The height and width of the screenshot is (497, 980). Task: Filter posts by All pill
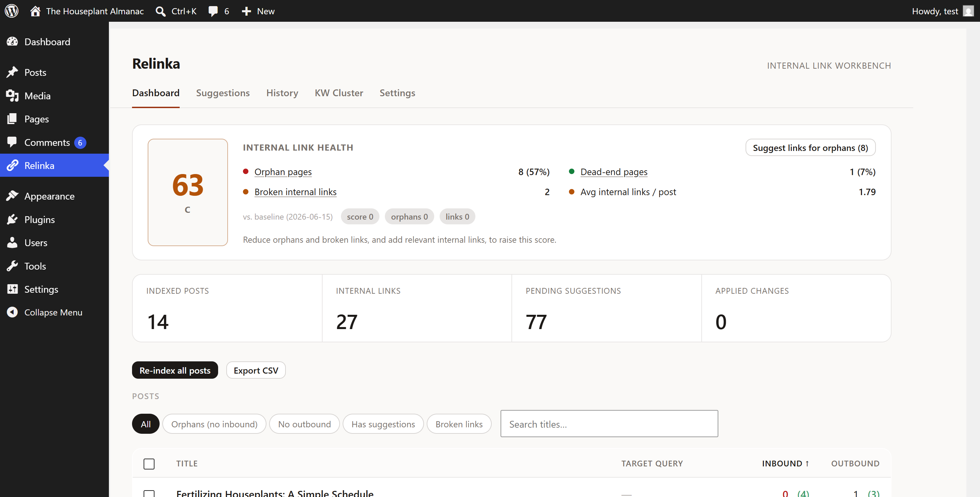click(x=146, y=424)
